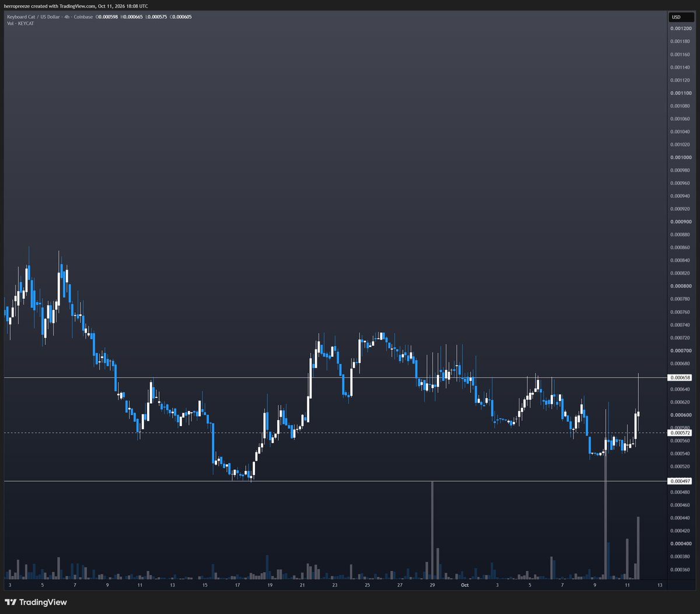
Task: Click the 0.001100 price axis label
Action: click(x=681, y=93)
